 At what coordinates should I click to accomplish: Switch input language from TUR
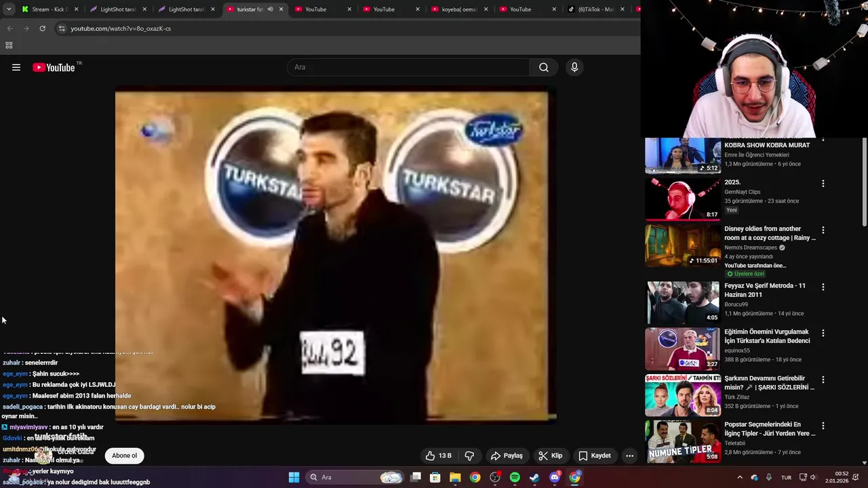787,477
